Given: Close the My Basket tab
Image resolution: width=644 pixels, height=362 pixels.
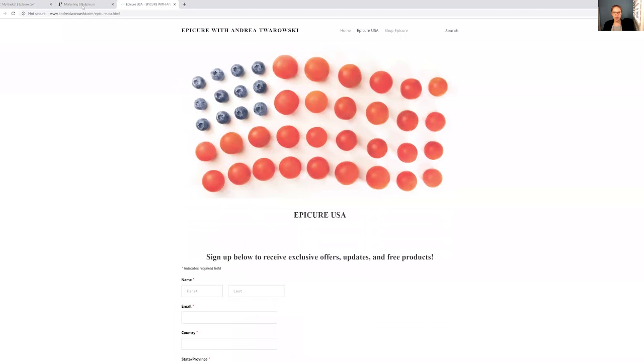Looking at the screenshot, I should click(x=51, y=5).
